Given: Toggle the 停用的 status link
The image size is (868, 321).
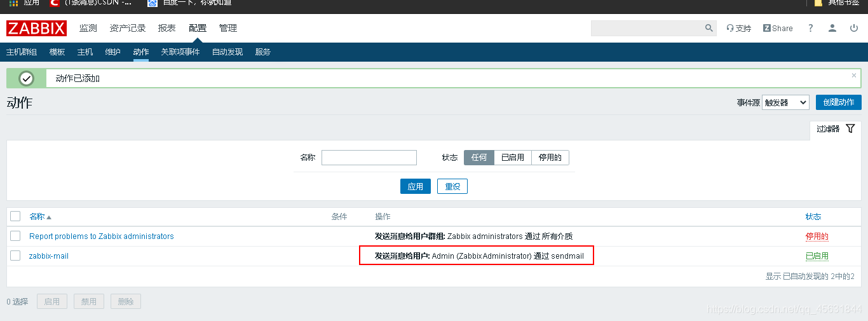Looking at the screenshot, I should [x=817, y=236].
